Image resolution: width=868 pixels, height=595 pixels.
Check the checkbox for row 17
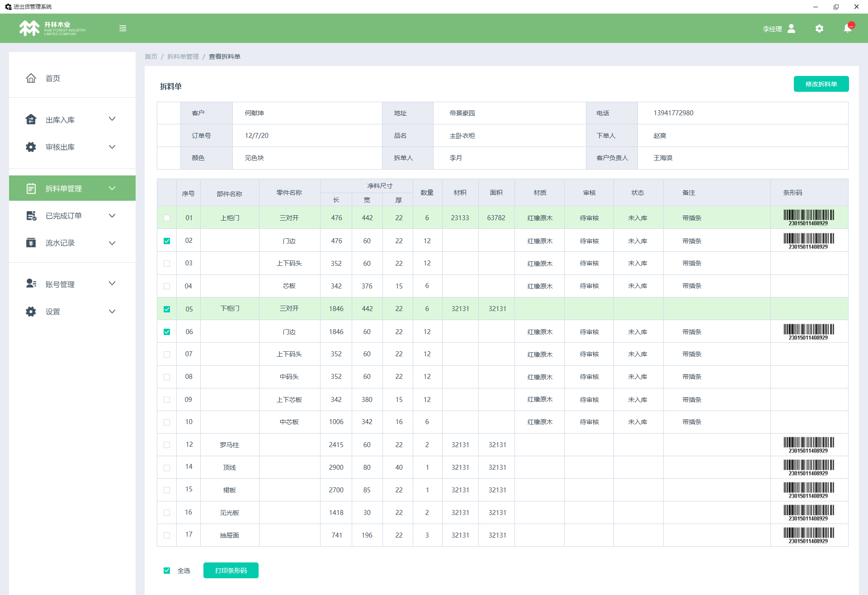tap(167, 535)
